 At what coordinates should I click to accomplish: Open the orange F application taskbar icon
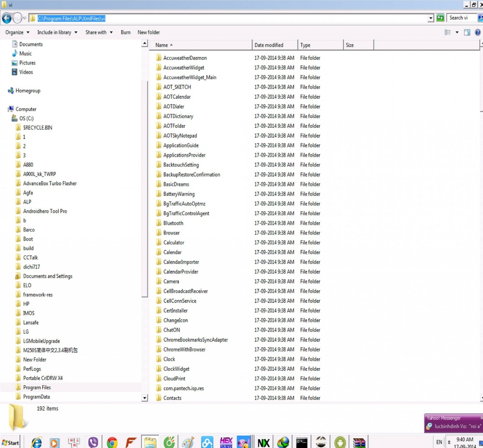131,443
